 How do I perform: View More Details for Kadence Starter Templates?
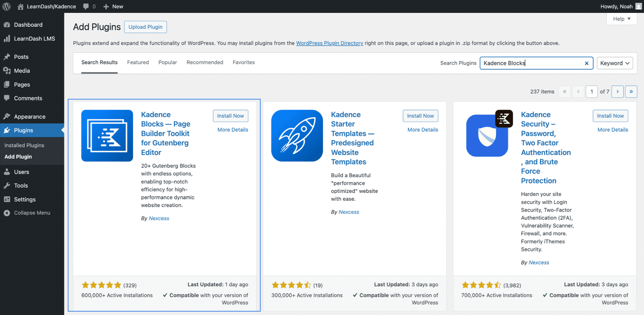pos(423,130)
